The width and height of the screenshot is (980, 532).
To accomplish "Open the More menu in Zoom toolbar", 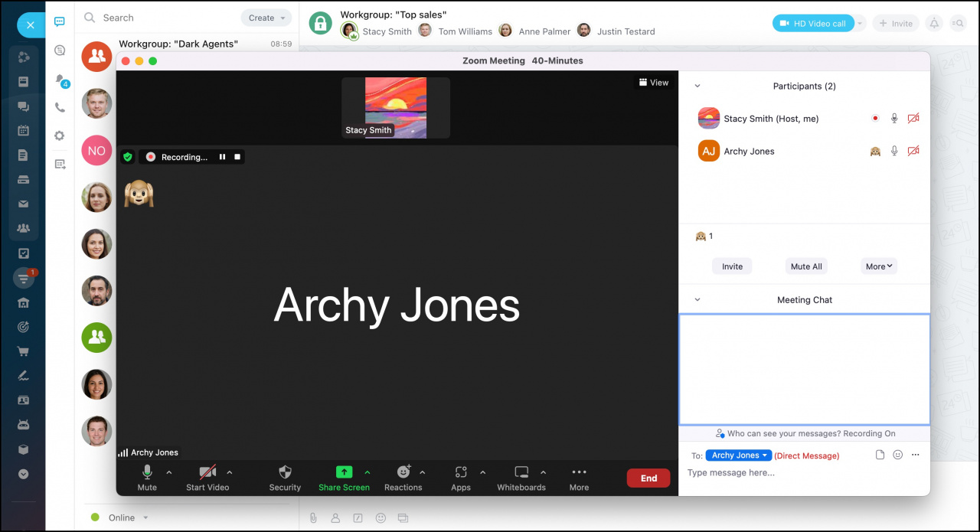I will click(x=579, y=478).
